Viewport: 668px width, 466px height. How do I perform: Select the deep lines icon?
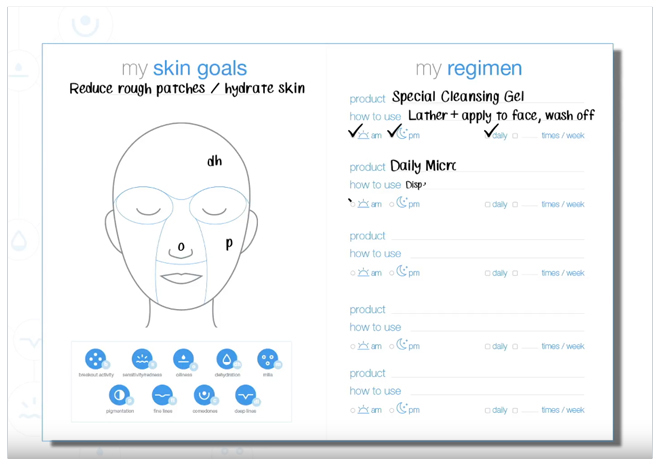point(245,395)
